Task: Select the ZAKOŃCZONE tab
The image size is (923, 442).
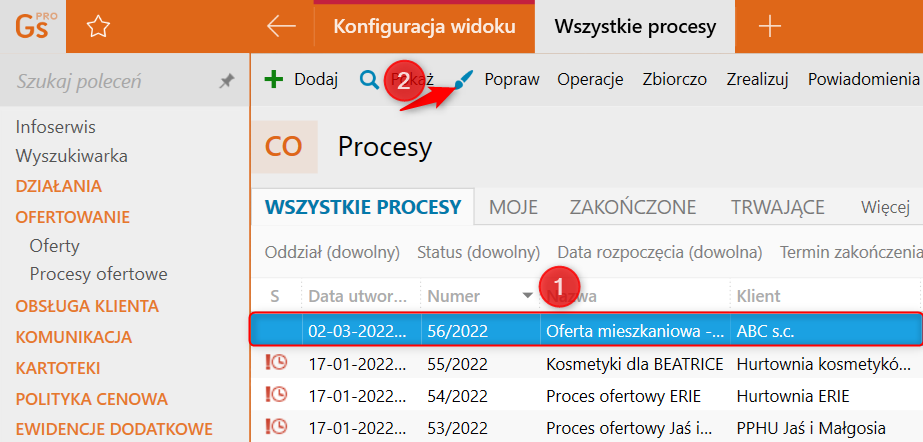Action: pyautogui.click(x=633, y=207)
